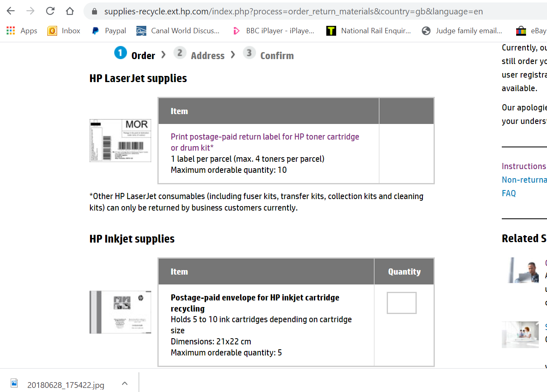Viewport: 547px width, 392px height.
Task: Open the Instructions link in sidebar
Action: coord(524,166)
